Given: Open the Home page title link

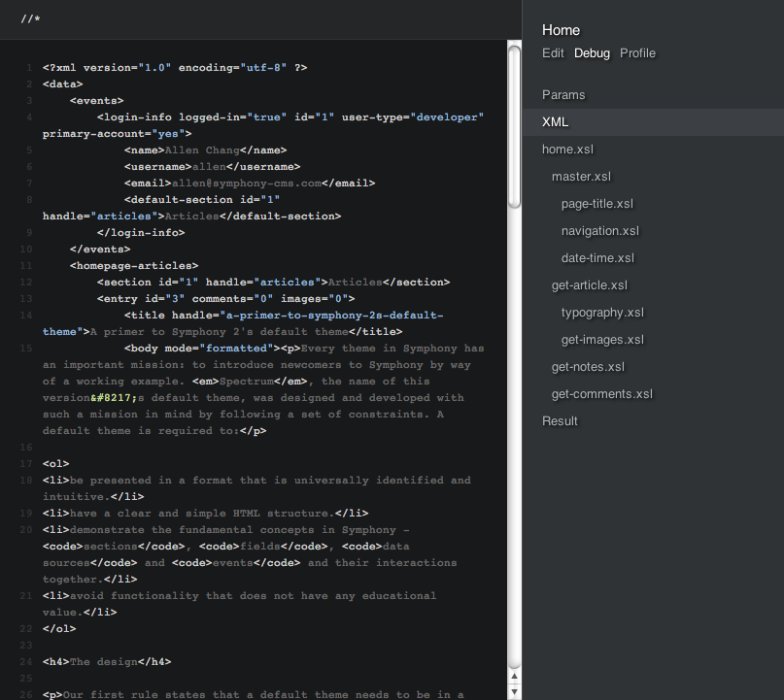Looking at the screenshot, I should coord(561,30).
